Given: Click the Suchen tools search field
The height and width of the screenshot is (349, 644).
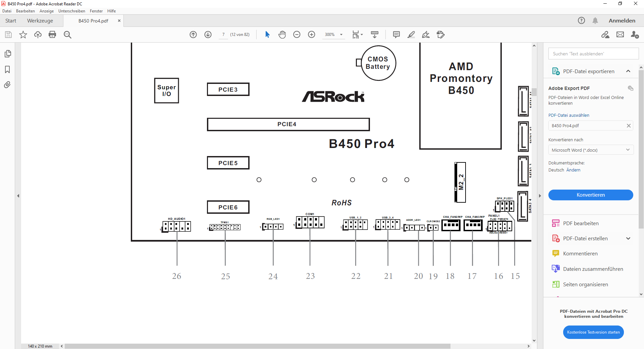Looking at the screenshot, I should click(x=593, y=54).
